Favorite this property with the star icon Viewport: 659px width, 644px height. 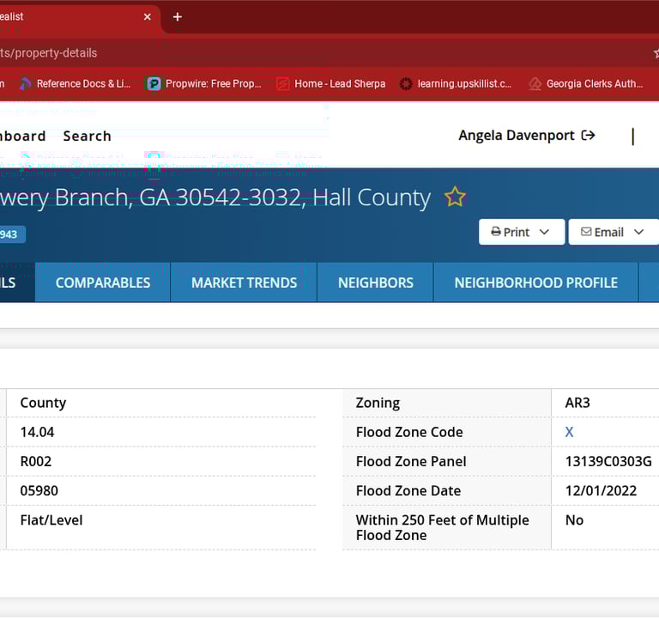pyautogui.click(x=455, y=197)
